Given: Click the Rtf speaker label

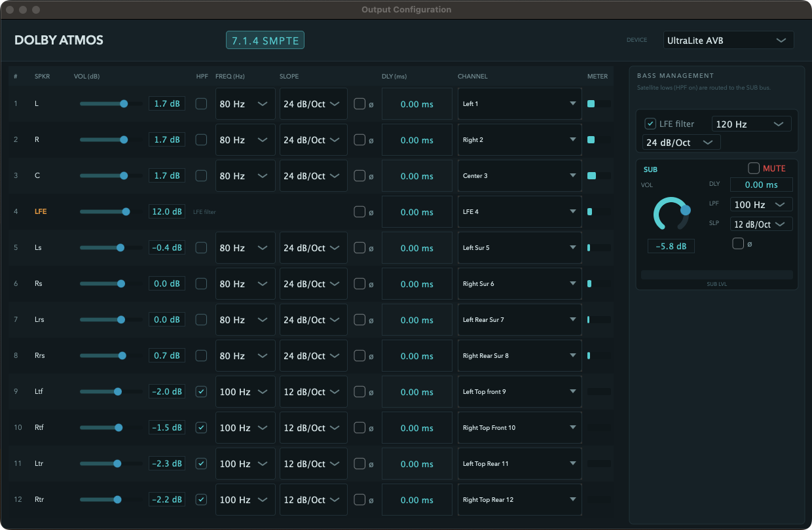Looking at the screenshot, I should 39,427.
